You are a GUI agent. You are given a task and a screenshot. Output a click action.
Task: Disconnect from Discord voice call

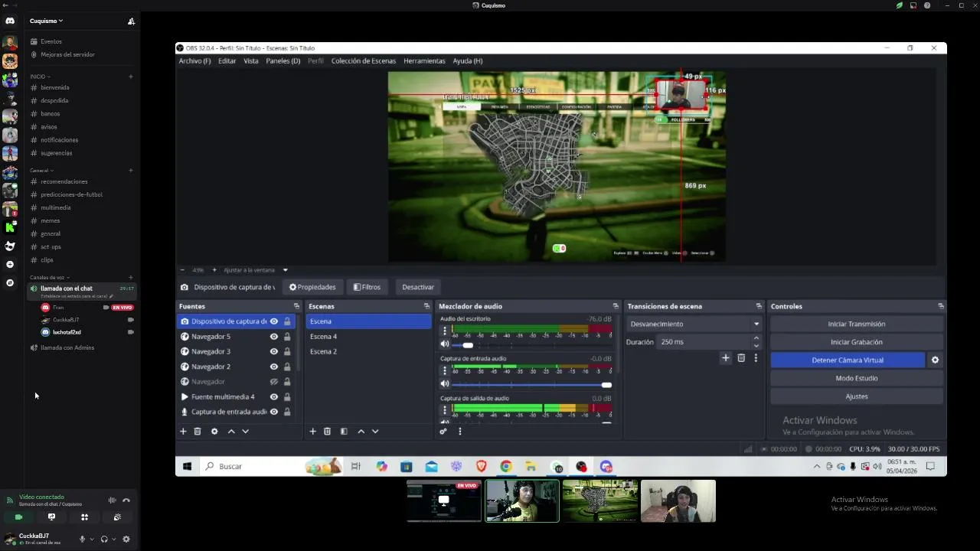126,500
